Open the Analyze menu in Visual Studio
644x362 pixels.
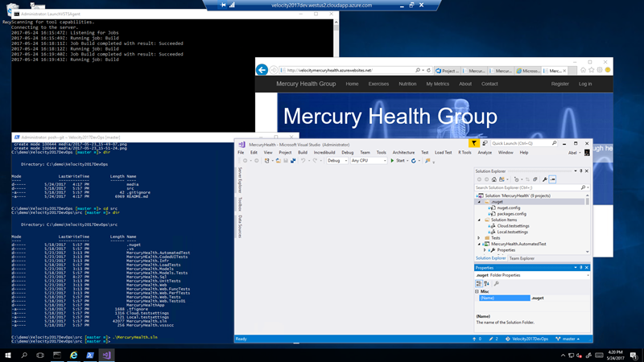pyautogui.click(x=485, y=153)
